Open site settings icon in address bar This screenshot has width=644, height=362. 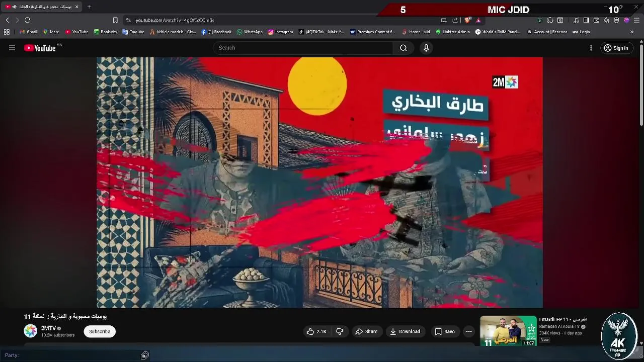[x=128, y=20]
